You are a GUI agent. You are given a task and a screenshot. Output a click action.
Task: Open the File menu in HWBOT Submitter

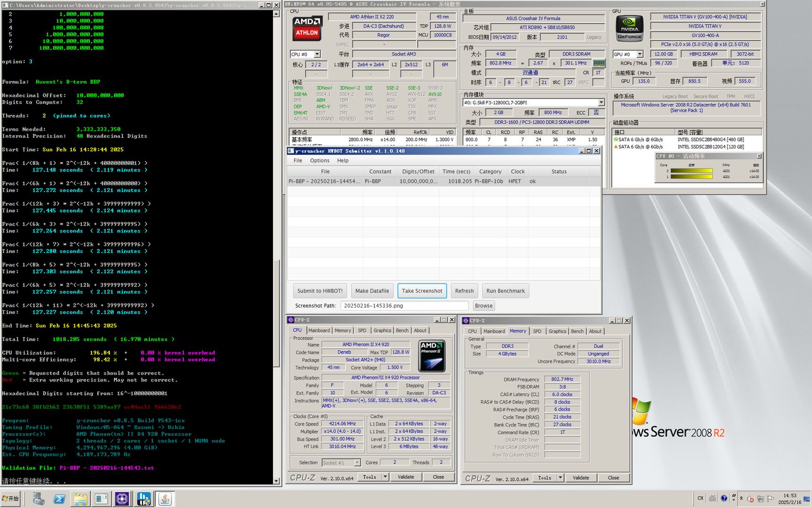tap(298, 160)
